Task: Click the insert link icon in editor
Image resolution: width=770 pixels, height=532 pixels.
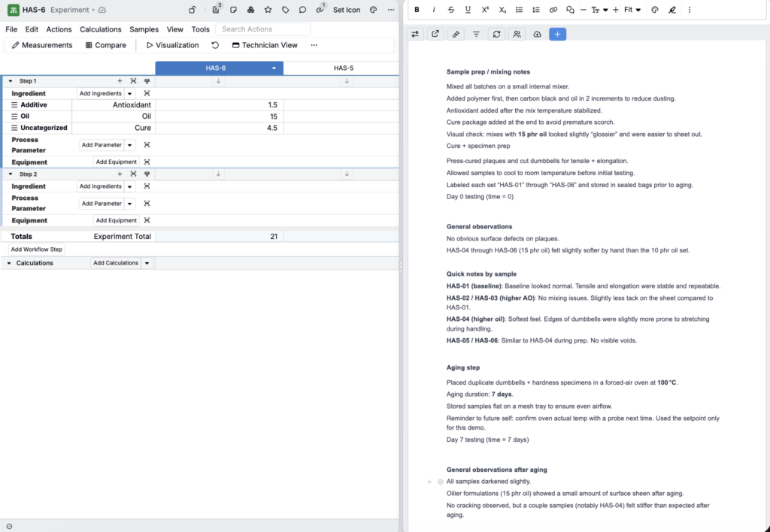Action: [x=553, y=10]
